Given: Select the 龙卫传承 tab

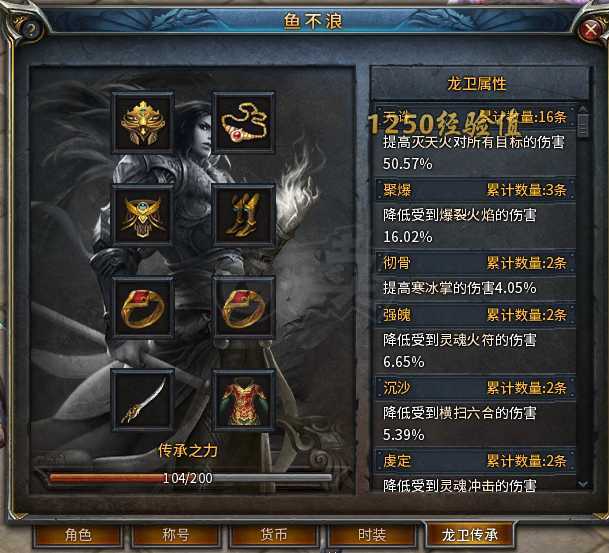Looking at the screenshot, I should [x=470, y=535].
